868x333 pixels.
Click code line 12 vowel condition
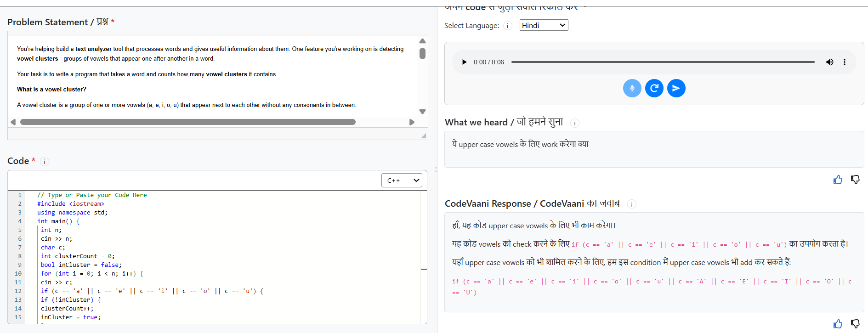152,291
